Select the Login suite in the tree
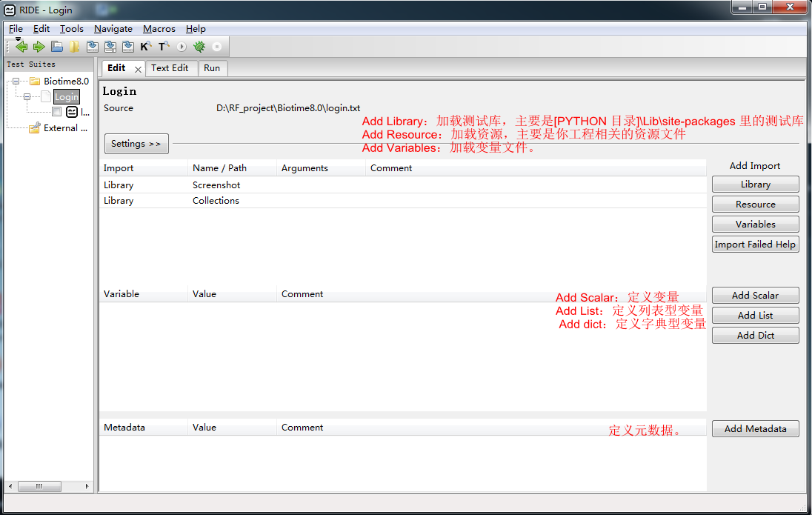Image resolution: width=812 pixels, height=515 pixels. pyautogui.click(x=67, y=97)
